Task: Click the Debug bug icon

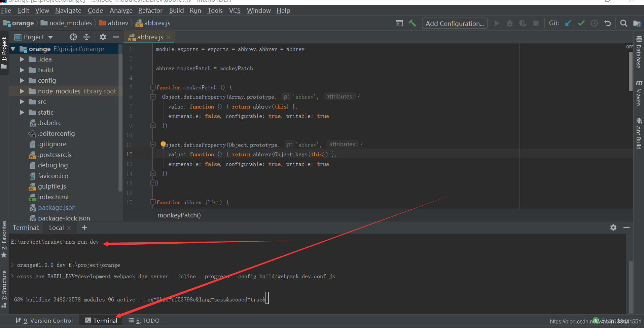Action: [510, 23]
